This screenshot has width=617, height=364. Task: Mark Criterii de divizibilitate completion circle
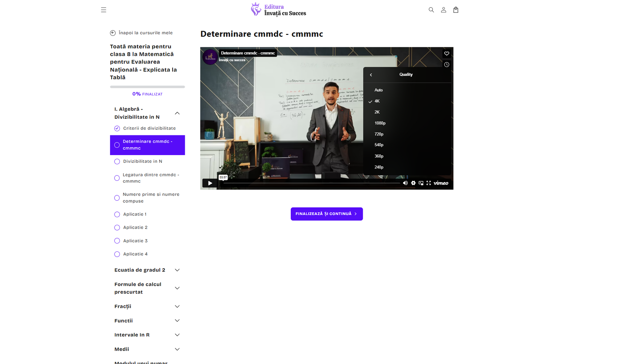tap(117, 128)
